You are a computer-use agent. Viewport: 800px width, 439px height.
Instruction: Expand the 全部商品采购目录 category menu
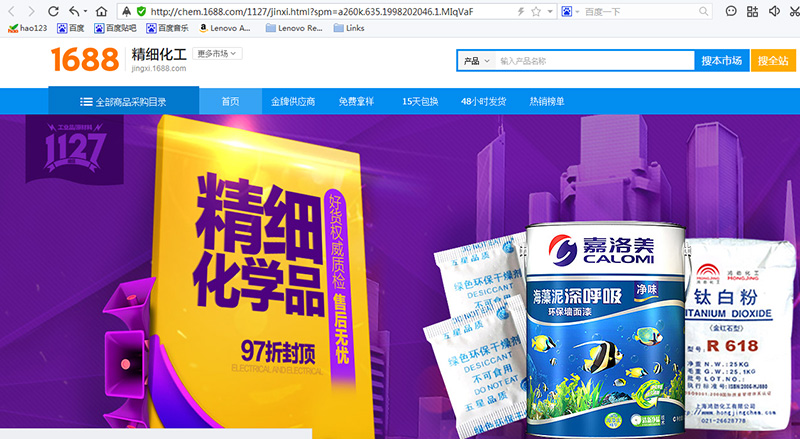[123, 101]
